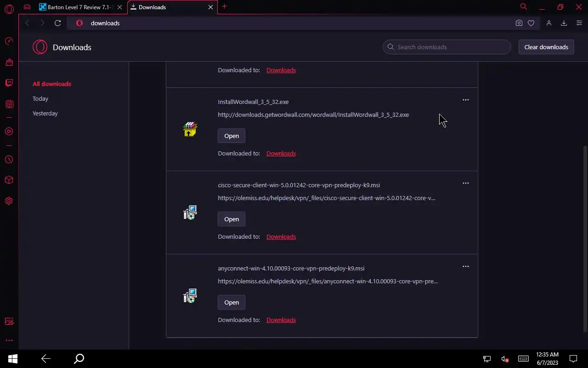588x368 pixels.
Task: Switch to Barton Level 7 Review tab
Action: coord(76,7)
